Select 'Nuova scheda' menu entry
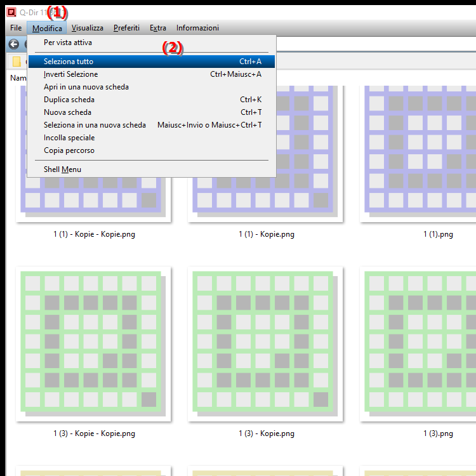 pyautogui.click(x=152, y=112)
